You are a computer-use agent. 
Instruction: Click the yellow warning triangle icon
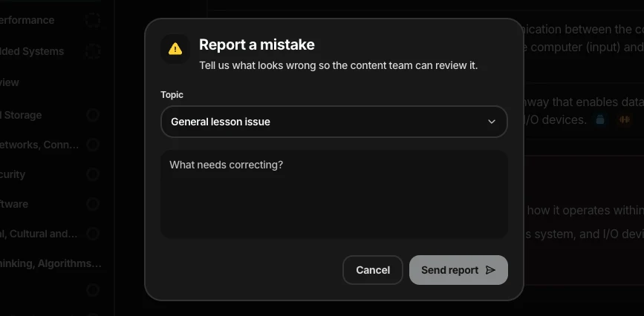(175, 49)
